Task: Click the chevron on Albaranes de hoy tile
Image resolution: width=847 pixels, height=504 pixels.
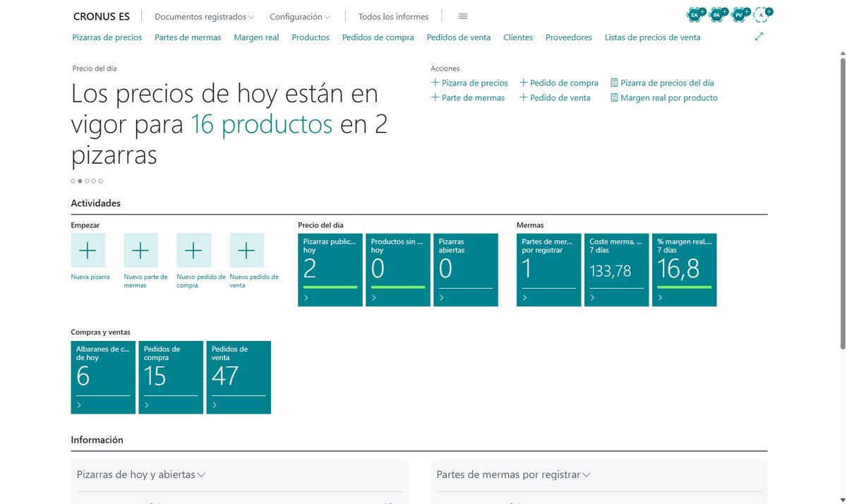Action: (x=79, y=405)
